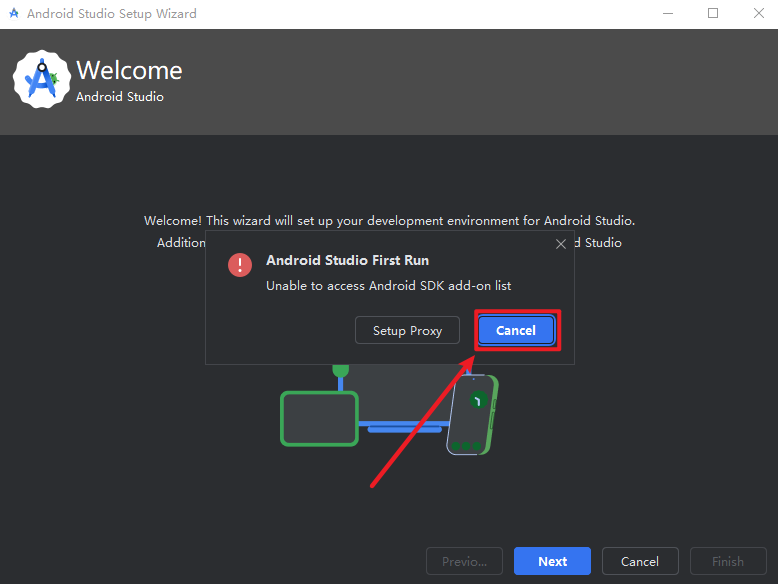The width and height of the screenshot is (778, 584).
Task: Click the "Android Studio First Run" dialog title
Action: 347,261
